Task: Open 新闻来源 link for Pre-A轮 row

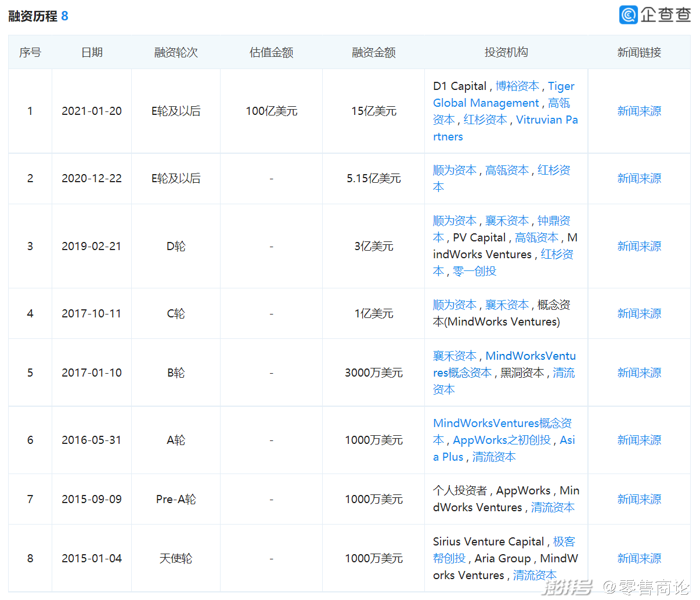Action: tap(639, 499)
